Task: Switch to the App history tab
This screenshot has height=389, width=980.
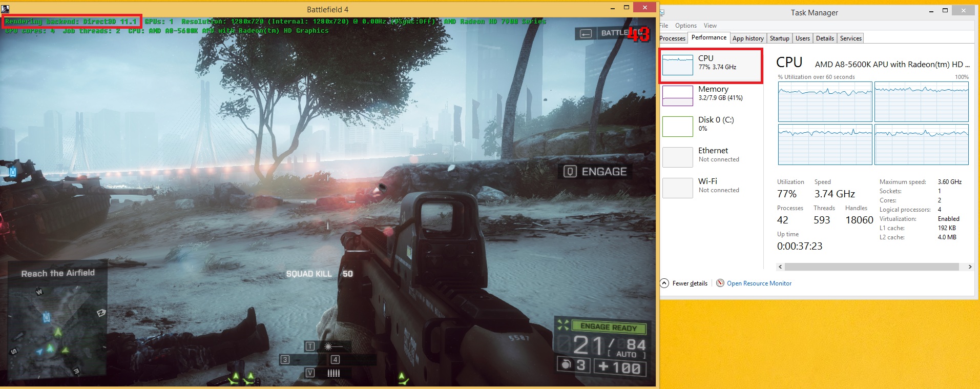Action: pos(747,38)
